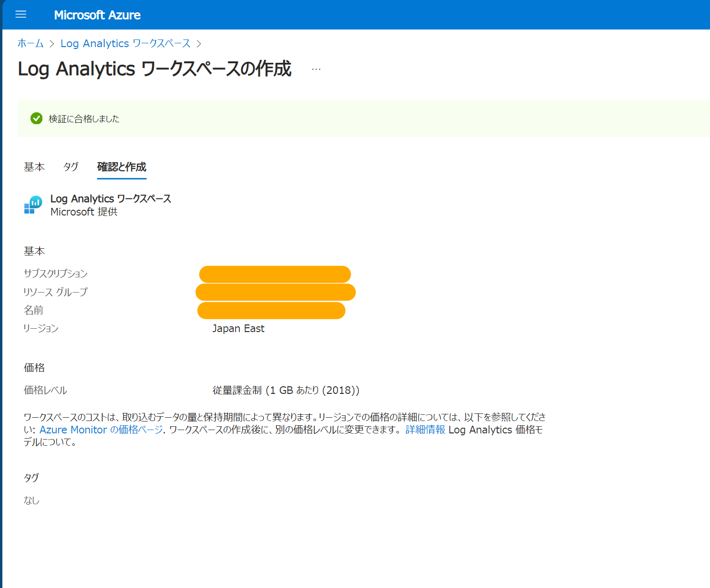The height and width of the screenshot is (588, 710).
Task: Select the Log Analytics ワークスペース product icon
Action: [33, 205]
